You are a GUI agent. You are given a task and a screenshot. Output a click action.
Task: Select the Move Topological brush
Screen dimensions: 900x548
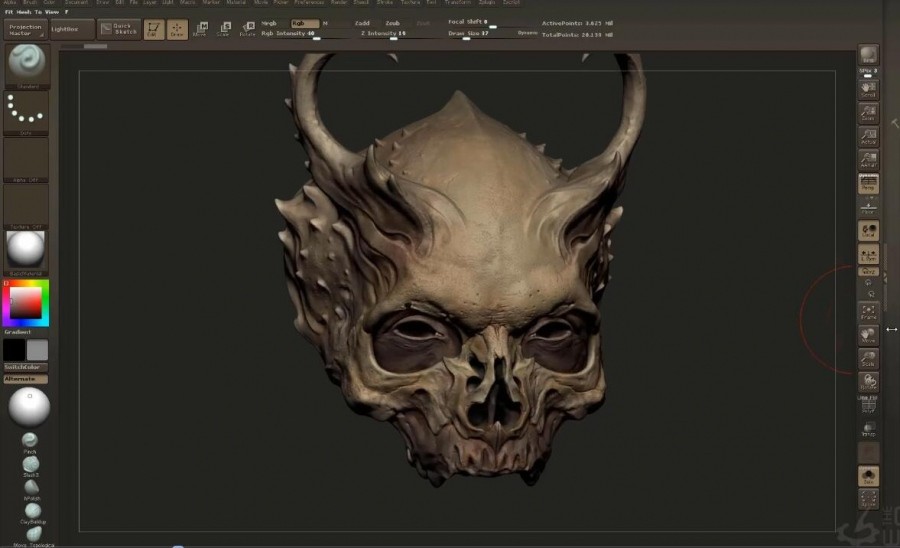34,537
